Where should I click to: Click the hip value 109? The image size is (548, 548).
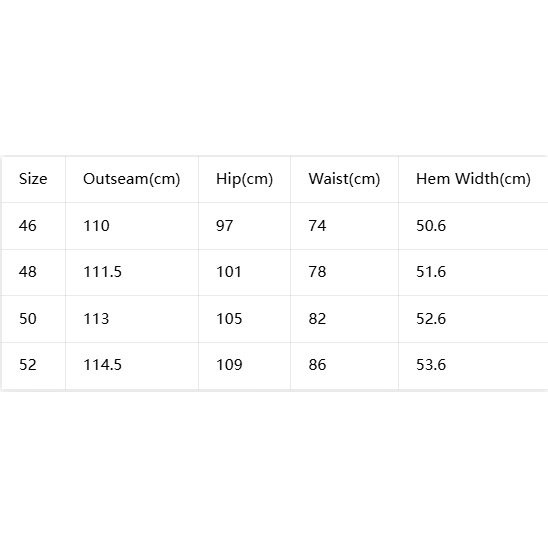click(x=229, y=365)
